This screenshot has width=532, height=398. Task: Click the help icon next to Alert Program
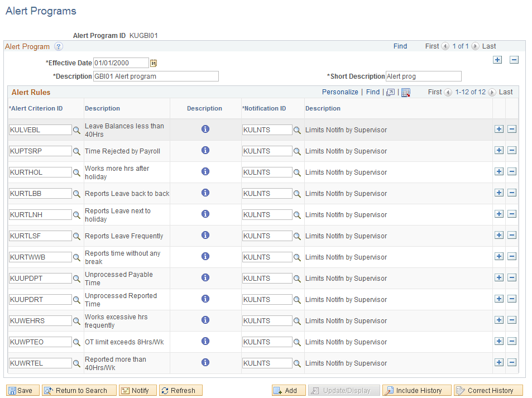point(58,46)
